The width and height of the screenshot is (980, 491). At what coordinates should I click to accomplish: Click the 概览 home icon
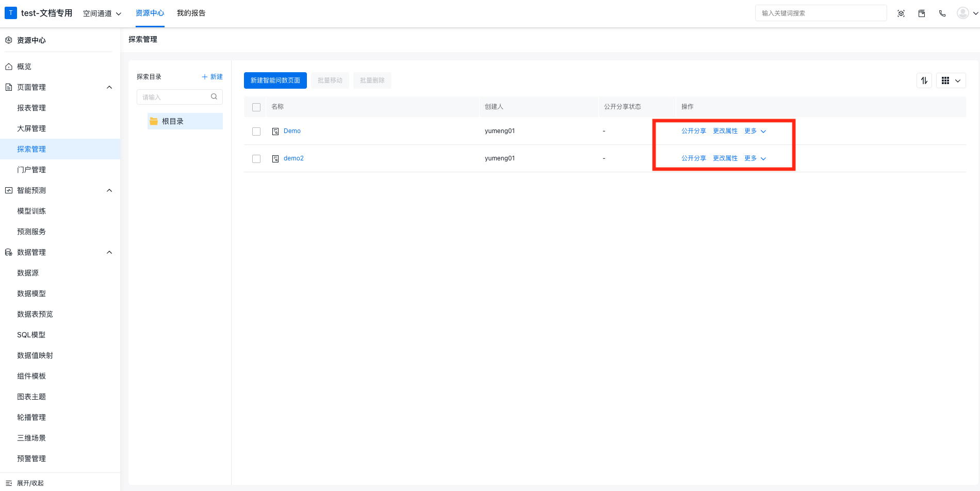point(9,67)
